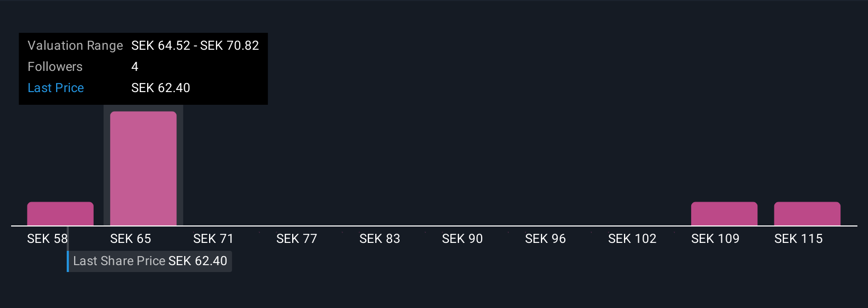Click the SEK 102 axis label
Viewport: 868px width, 308px height.
(x=632, y=239)
